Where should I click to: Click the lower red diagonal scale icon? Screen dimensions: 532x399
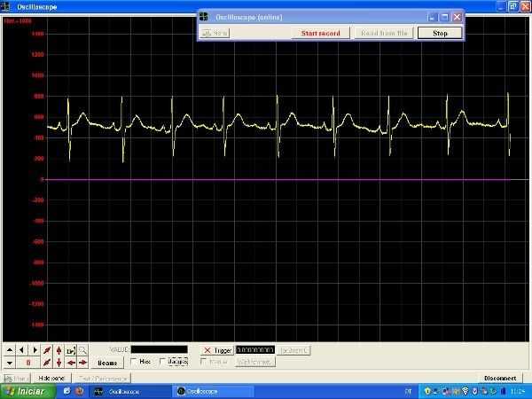47,363
